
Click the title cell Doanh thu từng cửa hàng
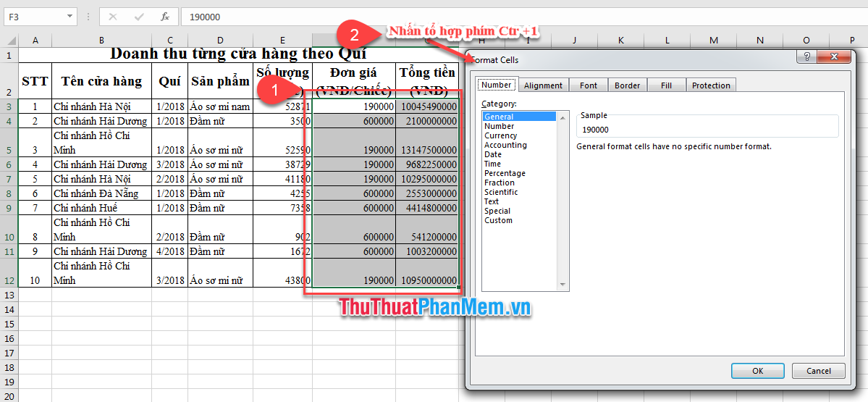pyautogui.click(x=239, y=54)
